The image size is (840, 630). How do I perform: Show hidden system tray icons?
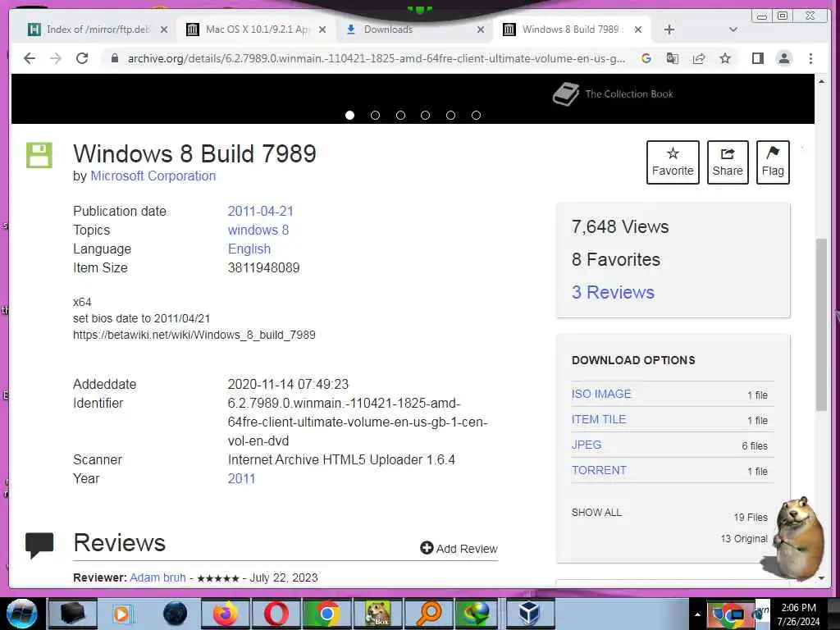(x=697, y=614)
